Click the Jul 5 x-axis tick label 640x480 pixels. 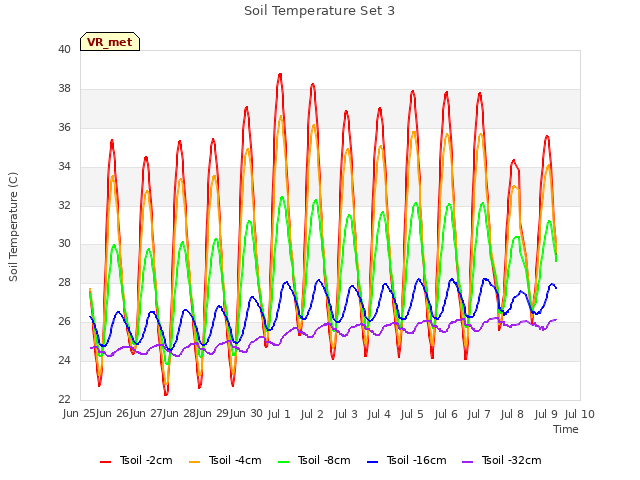[x=412, y=414]
